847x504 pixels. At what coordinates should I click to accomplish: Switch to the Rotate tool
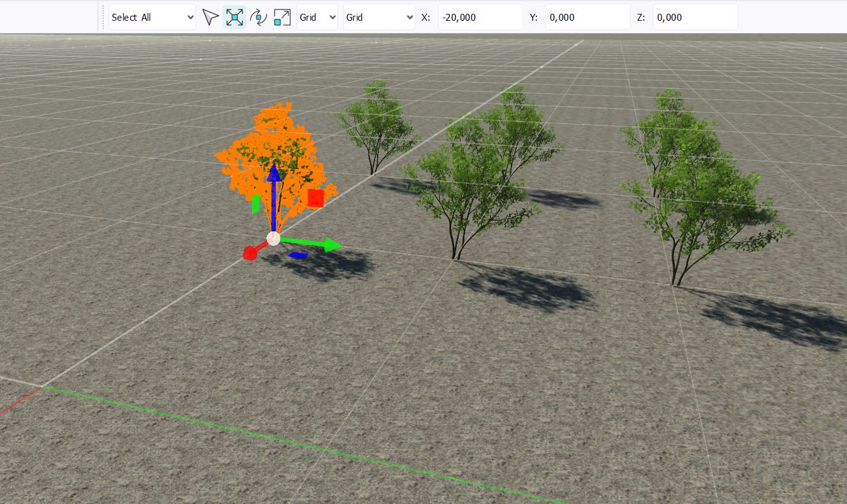tap(258, 18)
